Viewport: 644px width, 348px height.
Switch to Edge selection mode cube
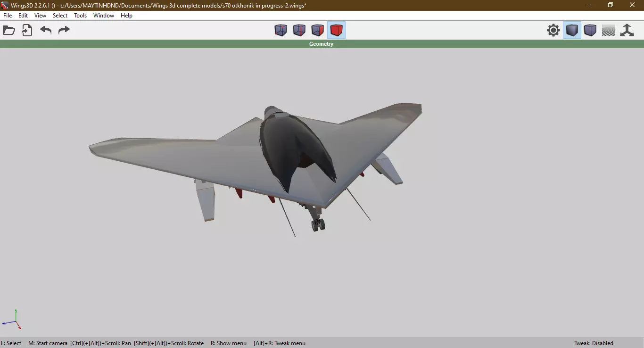(299, 30)
